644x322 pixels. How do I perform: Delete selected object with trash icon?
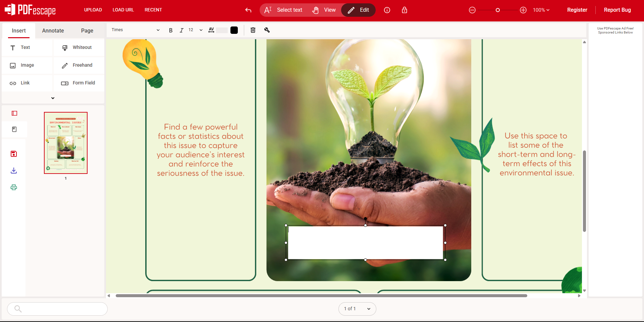click(x=253, y=30)
